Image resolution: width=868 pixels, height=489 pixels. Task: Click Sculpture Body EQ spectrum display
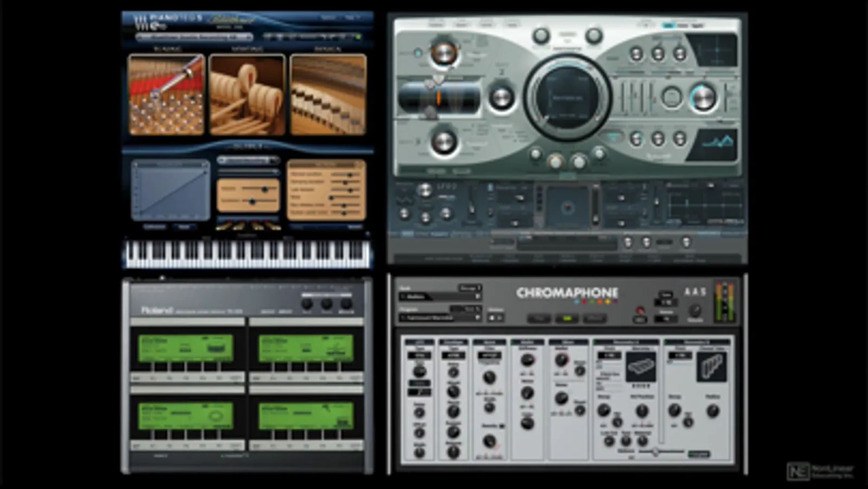tap(712, 145)
